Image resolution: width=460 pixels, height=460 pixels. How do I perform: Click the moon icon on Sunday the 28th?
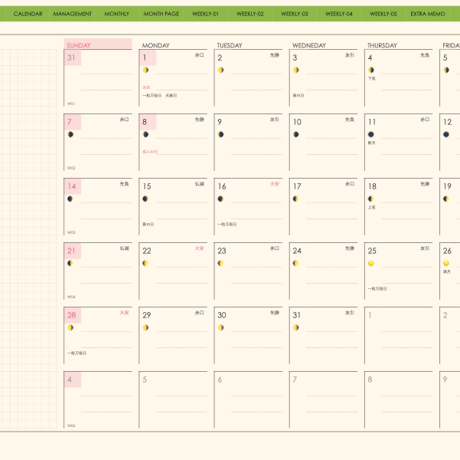point(70,328)
